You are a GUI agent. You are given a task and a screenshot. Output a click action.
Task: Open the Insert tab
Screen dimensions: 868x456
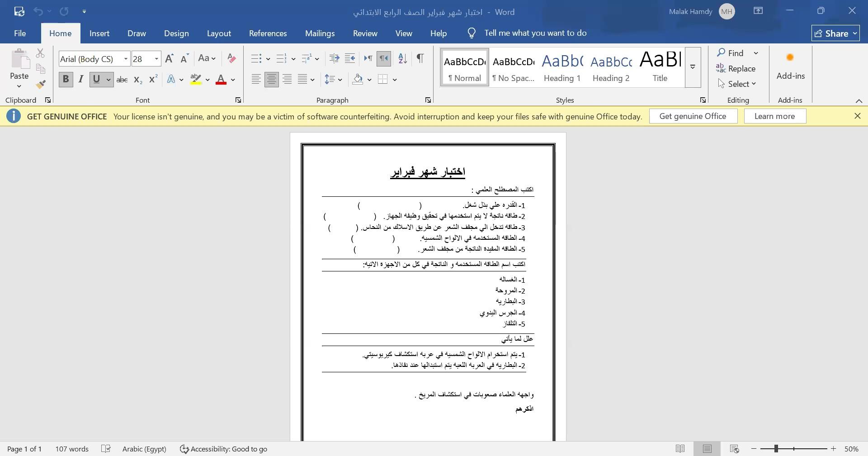(x=99, y=33)
